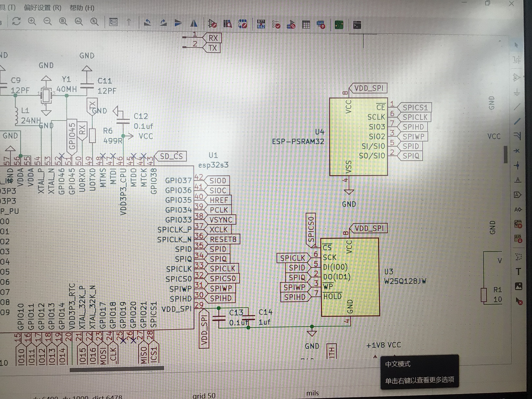
Task: Choose the Select arrow tool in the right toolbar
Action: [x=516, y=45]
